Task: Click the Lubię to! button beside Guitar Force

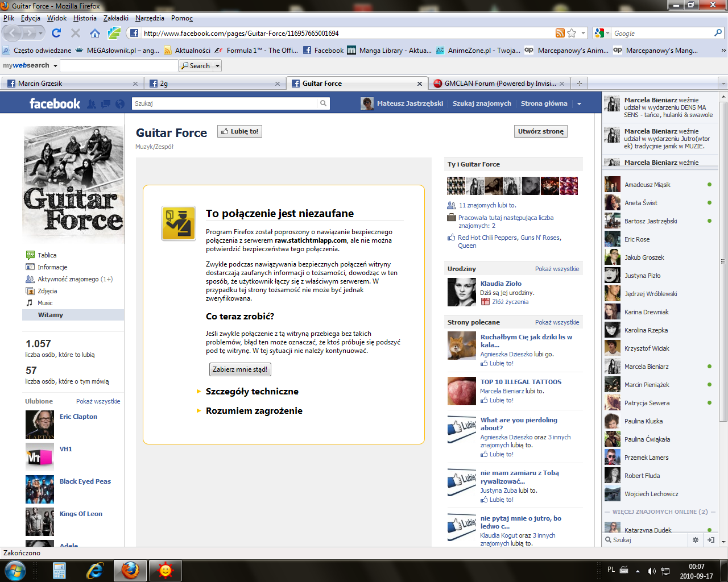Action: (x=239, y=131)
